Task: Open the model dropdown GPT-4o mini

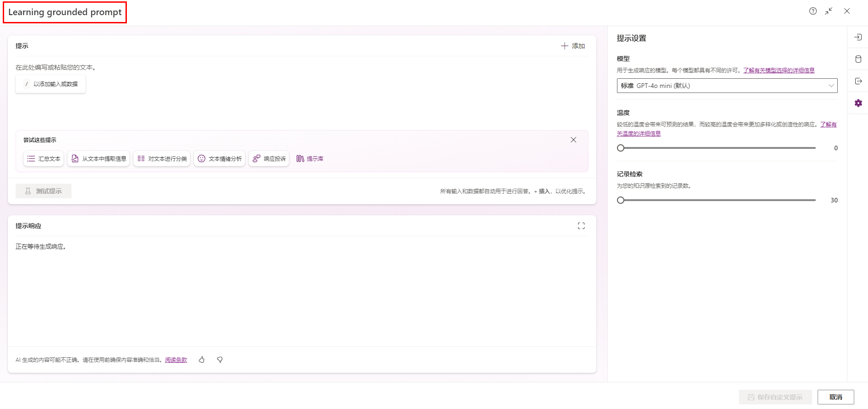Action: 727,86
